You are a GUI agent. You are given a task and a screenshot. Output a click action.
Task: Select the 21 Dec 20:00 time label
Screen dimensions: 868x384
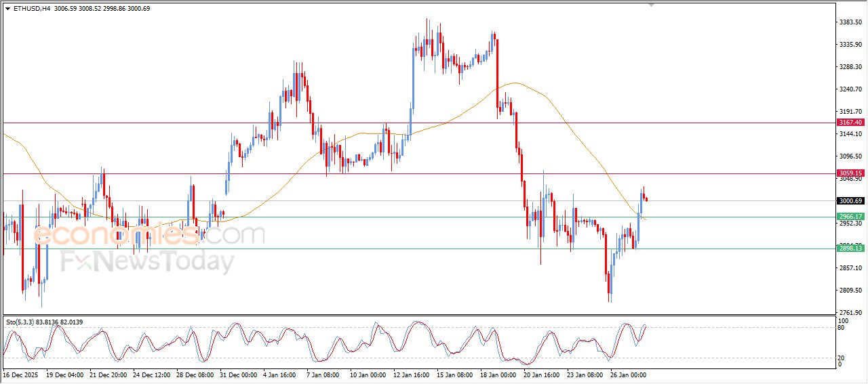tap(108, 375)
